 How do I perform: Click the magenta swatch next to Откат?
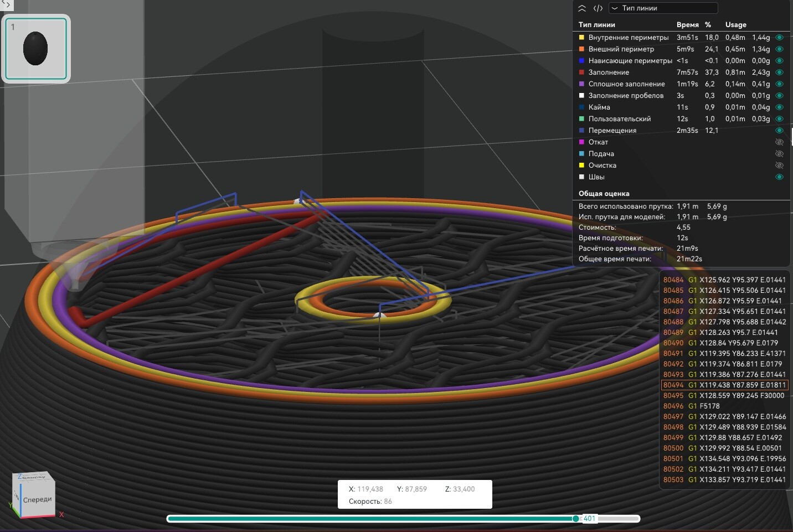click(581, 142)
